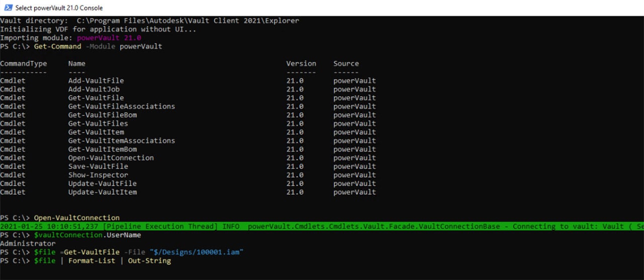Click the powerVault 21.0 Console window title
The image size is (644, 280).
click(x=59, y=8)
